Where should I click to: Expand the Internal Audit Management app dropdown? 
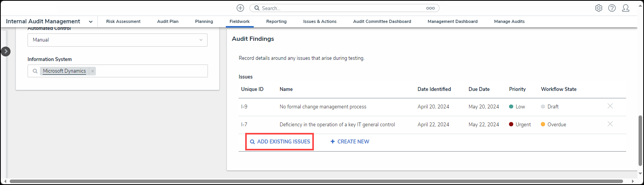point(91,22)
